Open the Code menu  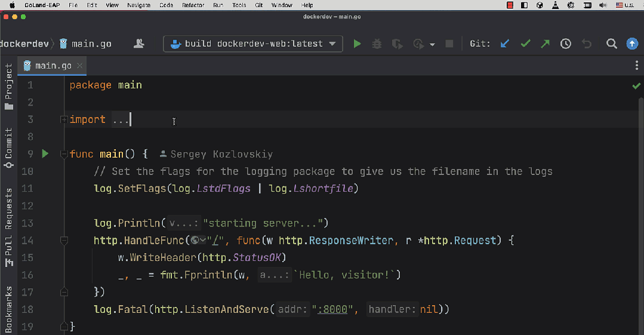click(x=167, y=5)
